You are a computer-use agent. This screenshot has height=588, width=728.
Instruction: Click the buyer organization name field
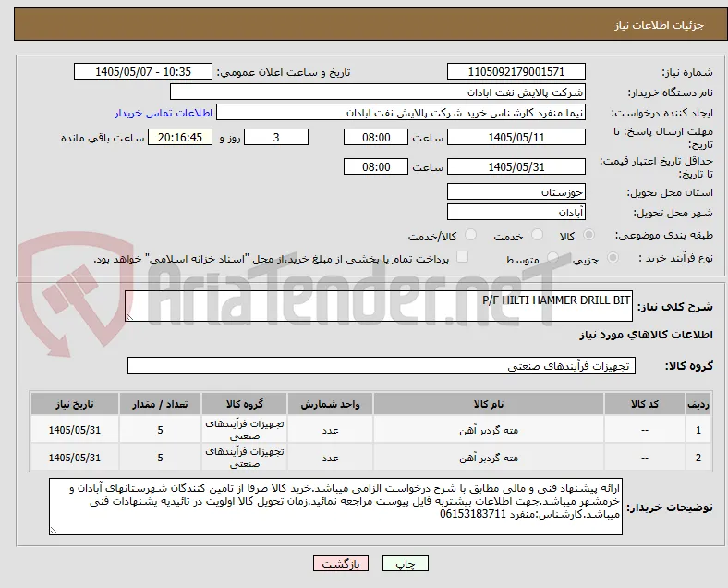[x=378, y=92]
